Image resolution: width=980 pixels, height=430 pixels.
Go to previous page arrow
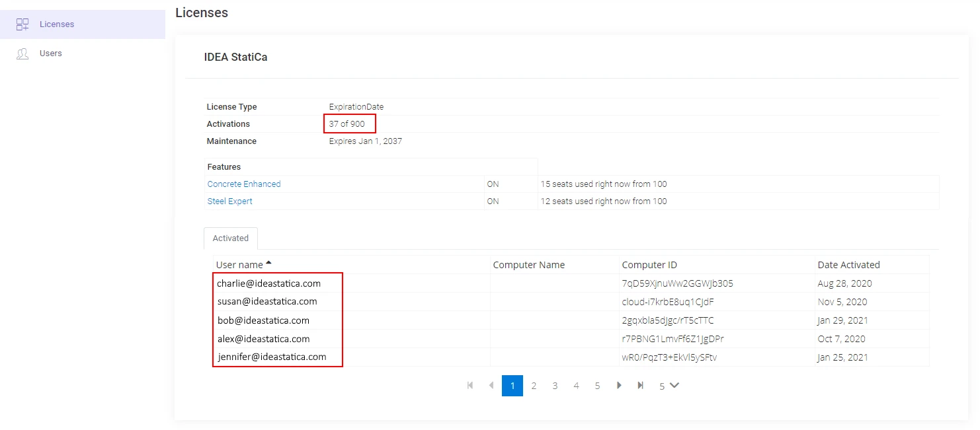[x=491, y=386]
